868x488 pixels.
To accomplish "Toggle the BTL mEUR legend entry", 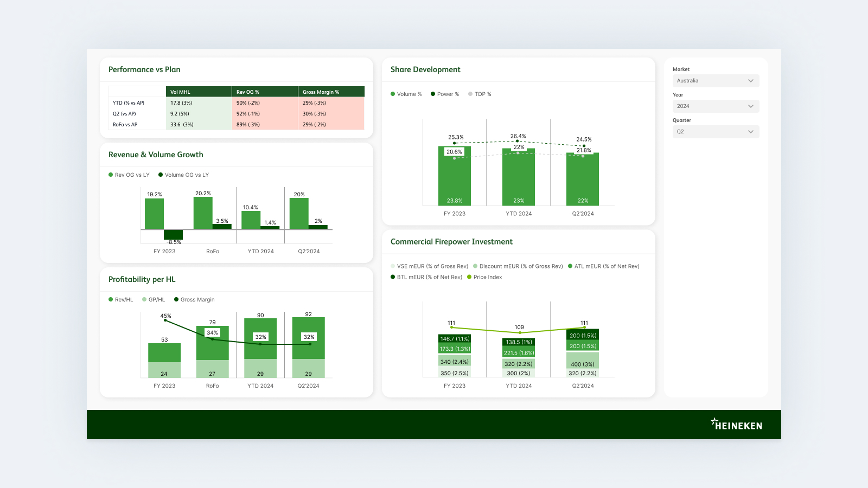I will [392, 277].
